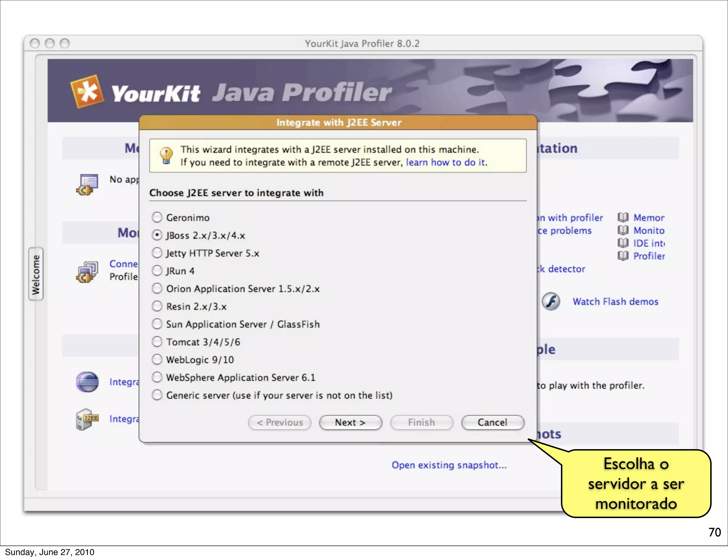Open the Watch Flash demos link
Screen dimensions: 728x560
click(615, 301)
